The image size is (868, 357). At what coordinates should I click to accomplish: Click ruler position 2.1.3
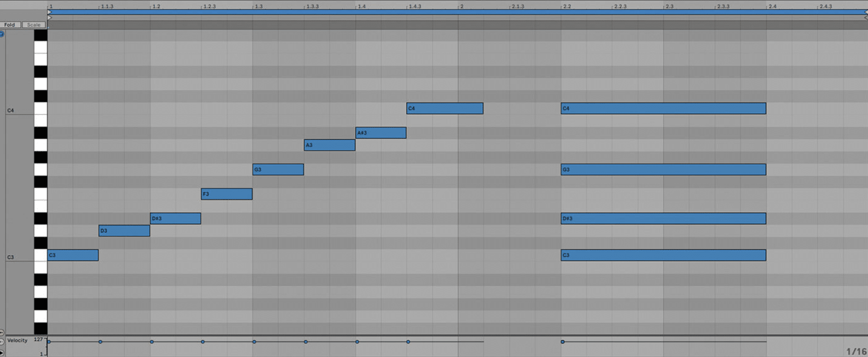click(x=518, y=6)
